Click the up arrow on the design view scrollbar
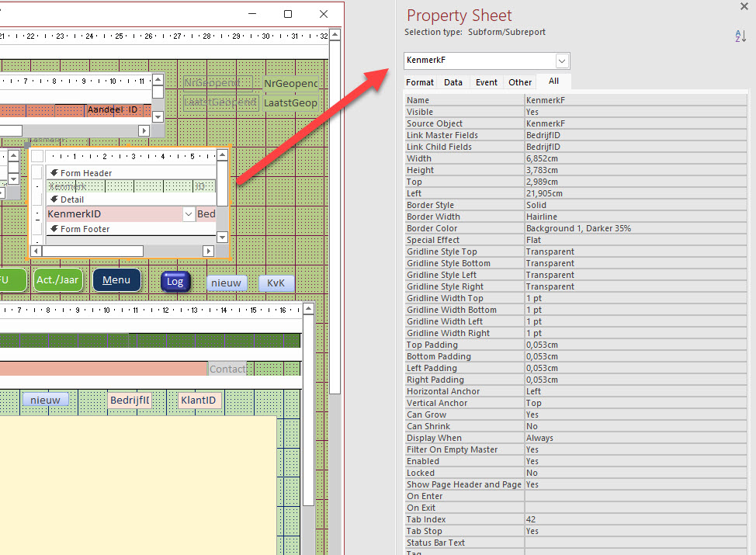The width and height of the screenshot is (756, 555). click(x=335, y=33)
